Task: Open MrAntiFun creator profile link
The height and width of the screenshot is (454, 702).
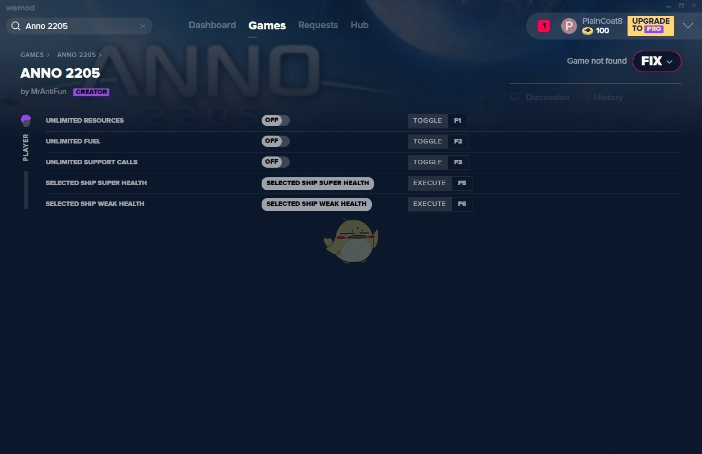Action: click(x=48, y=91)
